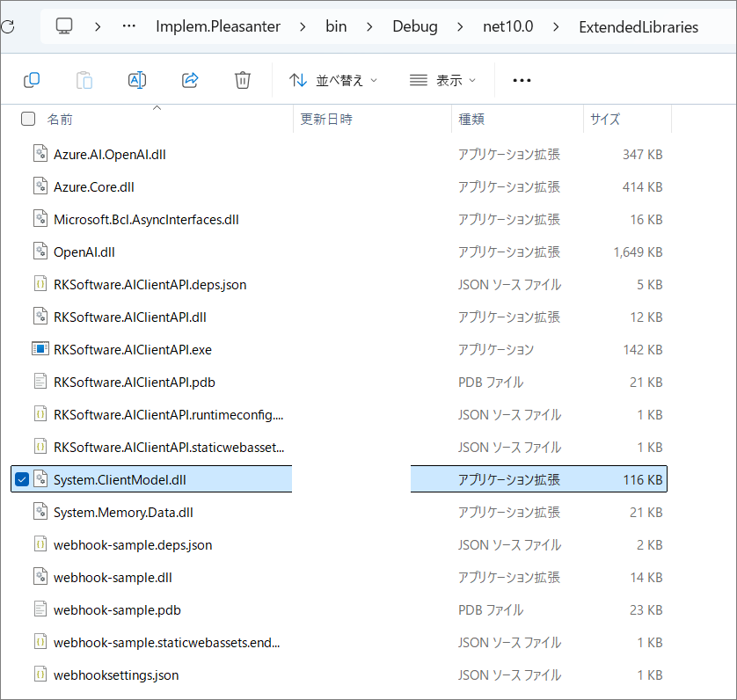737x700 pixels.
Task: Expand chevron after the PC icon
Action: [98, 26]
